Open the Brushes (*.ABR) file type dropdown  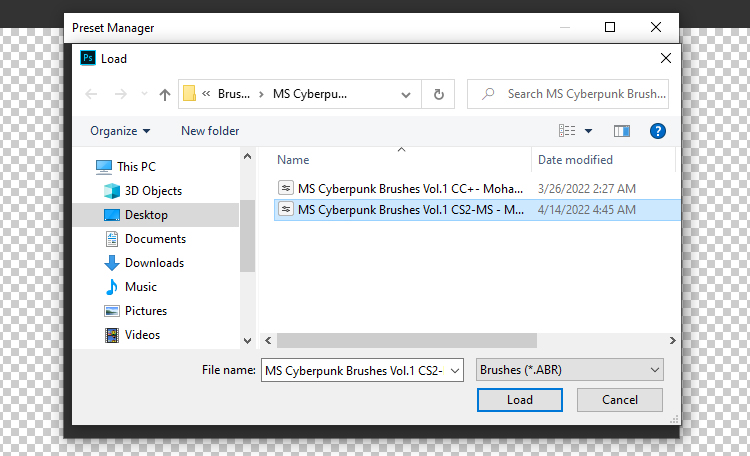tap(569, 370)
